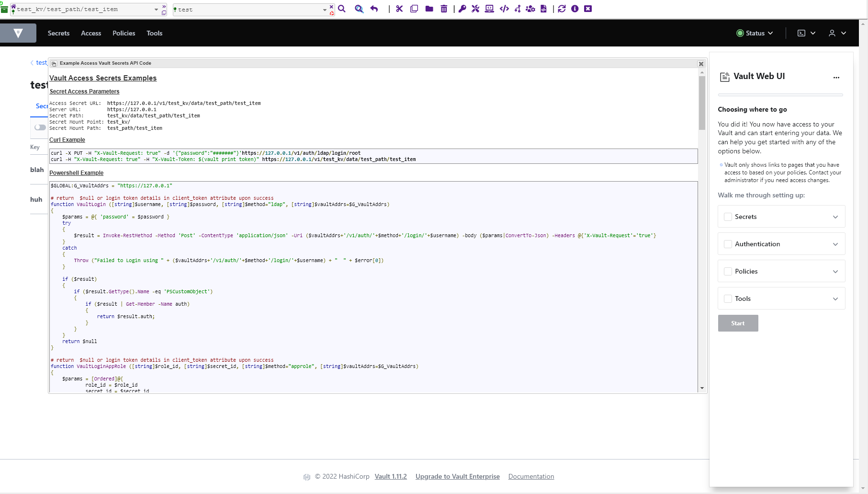The width and height of the screenshot is (868, 494).
Task: Click the advanced search magnifier icon
Action: [x=359, y=9]
